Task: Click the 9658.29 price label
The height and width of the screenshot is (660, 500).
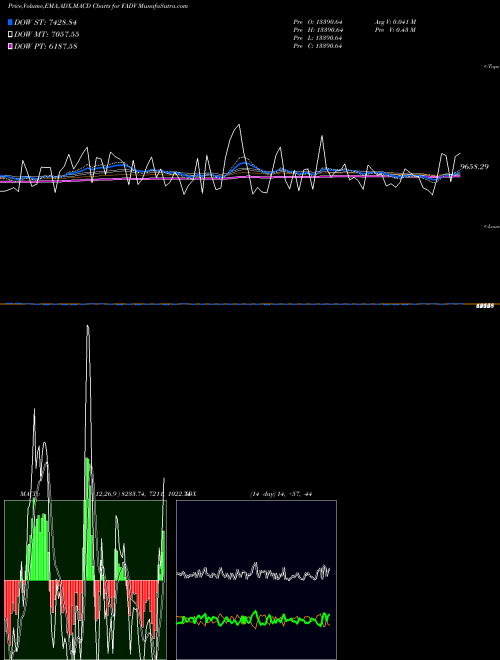Action: pos(474,167)
